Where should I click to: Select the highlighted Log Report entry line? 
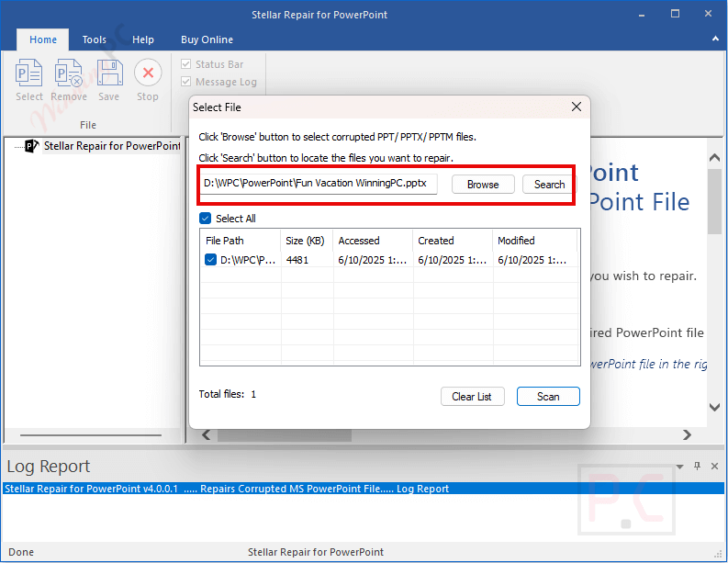tap(363, 489)
